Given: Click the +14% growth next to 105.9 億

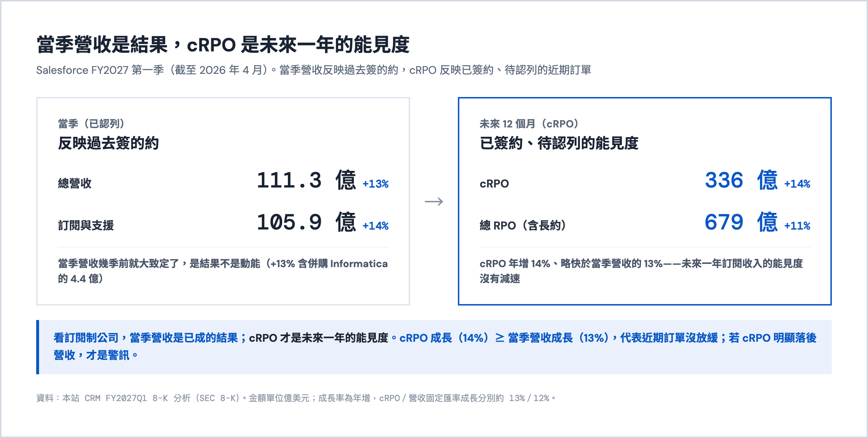Looking at the screenshot, I should pos(375,226).
